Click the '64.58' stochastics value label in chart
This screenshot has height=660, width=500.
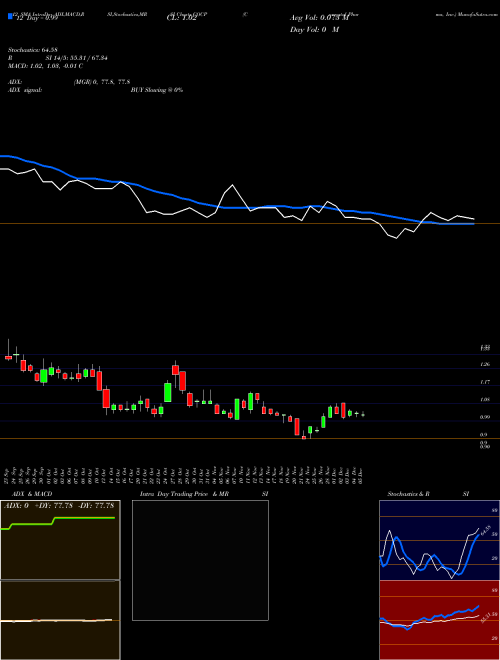tap(485, 530)
